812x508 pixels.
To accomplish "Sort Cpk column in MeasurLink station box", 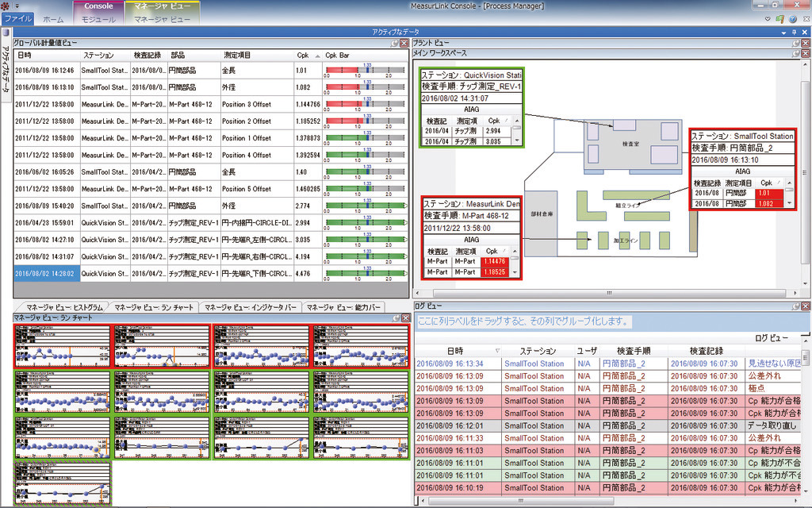I will pos(495,251).
